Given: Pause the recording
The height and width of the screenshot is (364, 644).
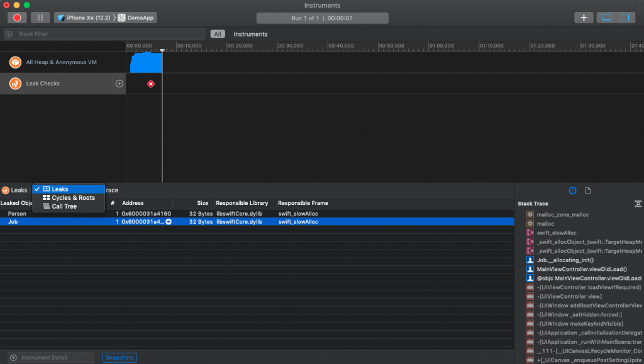Looking at the screenshot, I should pos(40,18).
